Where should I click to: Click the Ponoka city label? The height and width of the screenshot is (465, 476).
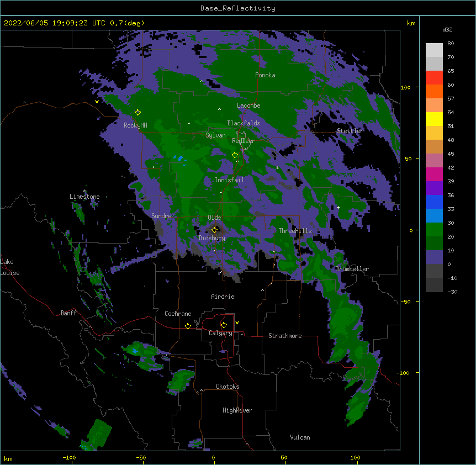tap(265, 75)
